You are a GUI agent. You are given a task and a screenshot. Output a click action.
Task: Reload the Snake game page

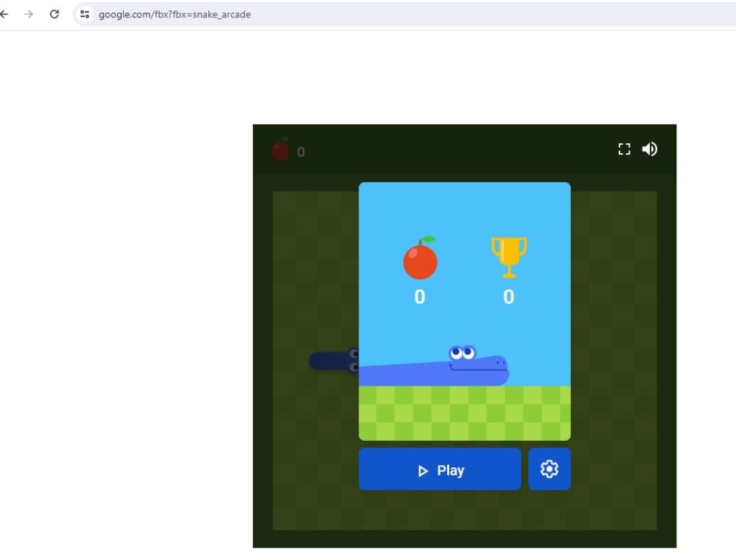click(55, 14)
